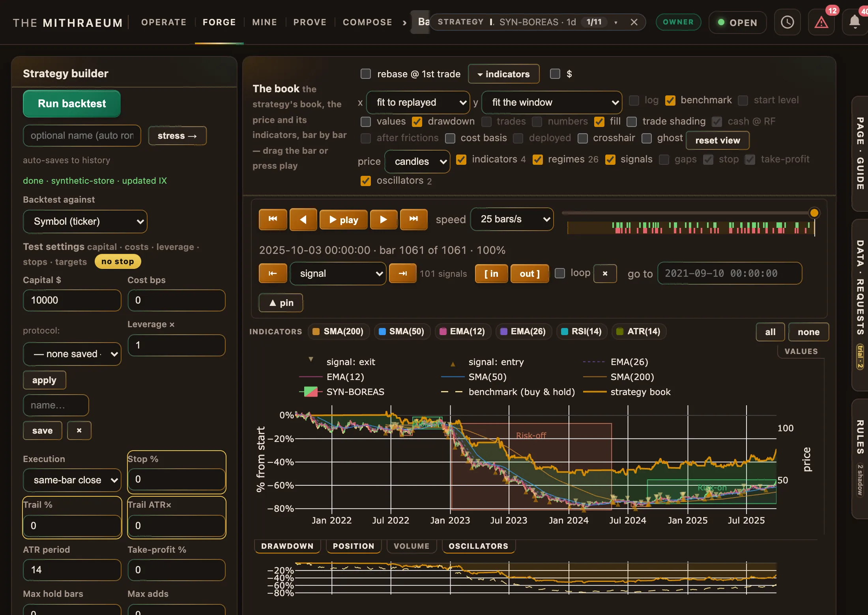Image resolution: width=868 pixels, height=615 pixels.
Task: Click the replay position slider handle
Action: tap(814, 213)
